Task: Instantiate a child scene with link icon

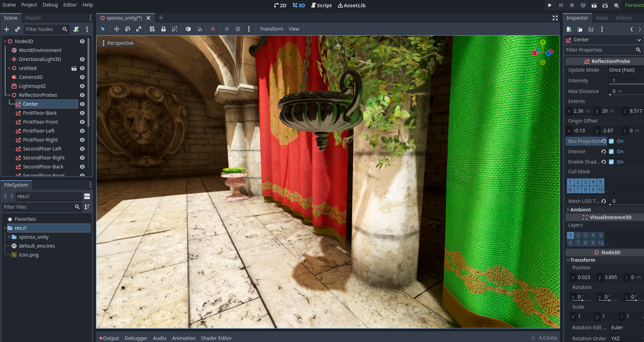Action: [18, 29]
